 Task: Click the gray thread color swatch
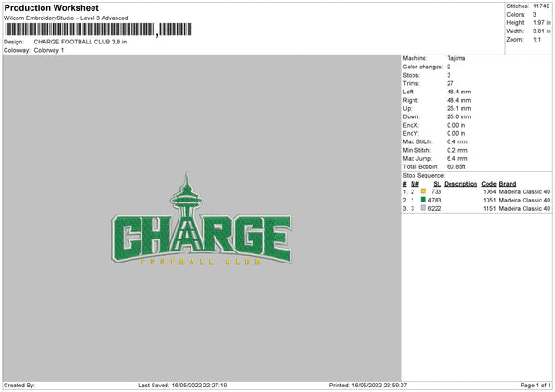click(x=423, y=208)
